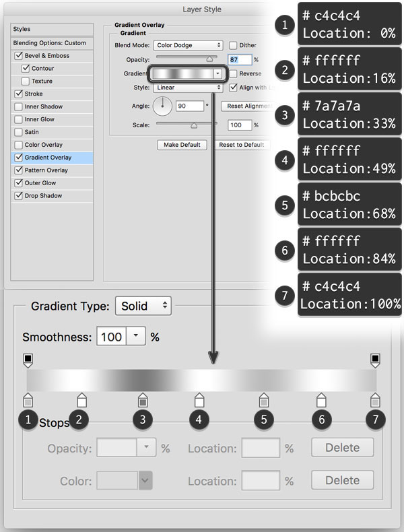Click the Angle 90 input field
The width and height of the screenshot is (404, 532).
(x=190, y=106)
